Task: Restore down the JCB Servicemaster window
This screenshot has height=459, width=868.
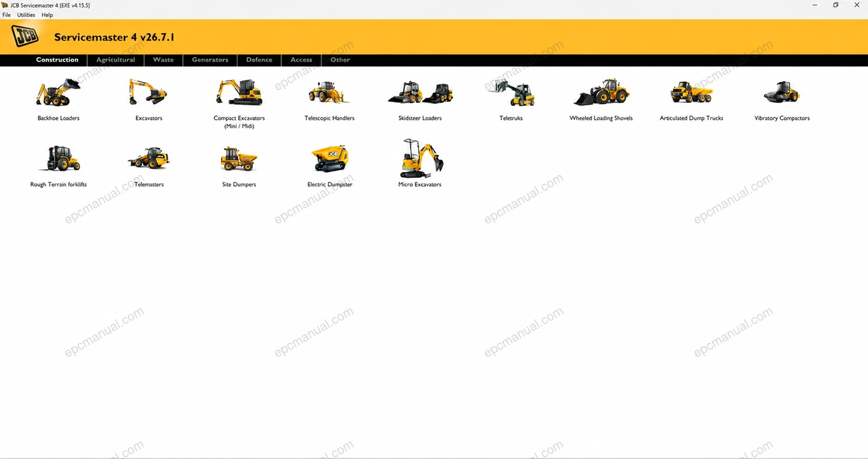Action: pyautogui.click(x=836, y=5)
